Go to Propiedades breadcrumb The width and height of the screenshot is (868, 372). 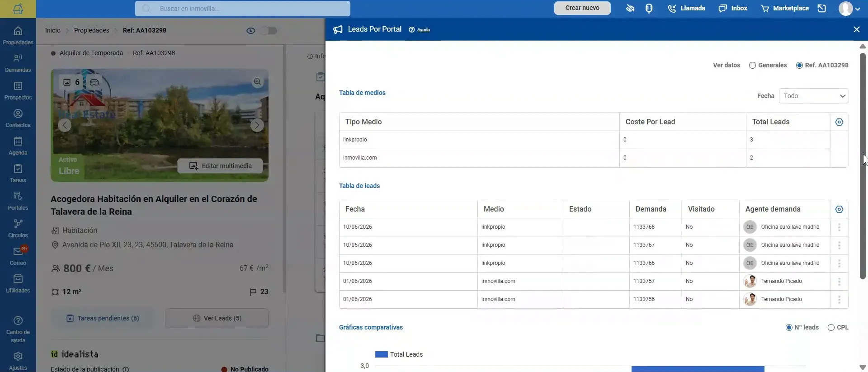(91, 30)
